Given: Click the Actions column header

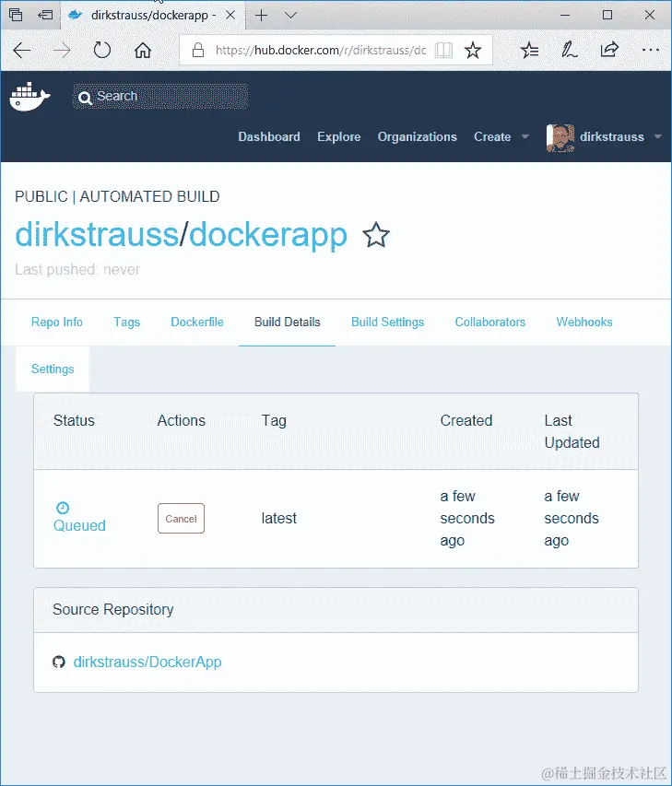Looking at the screenshot, I should pos(181,420).
